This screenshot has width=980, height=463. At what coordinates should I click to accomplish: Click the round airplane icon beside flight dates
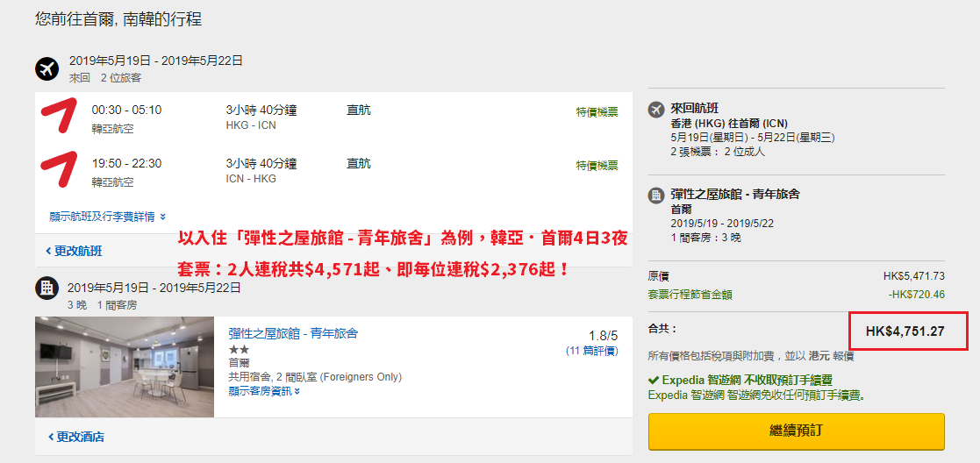point(46,68)
